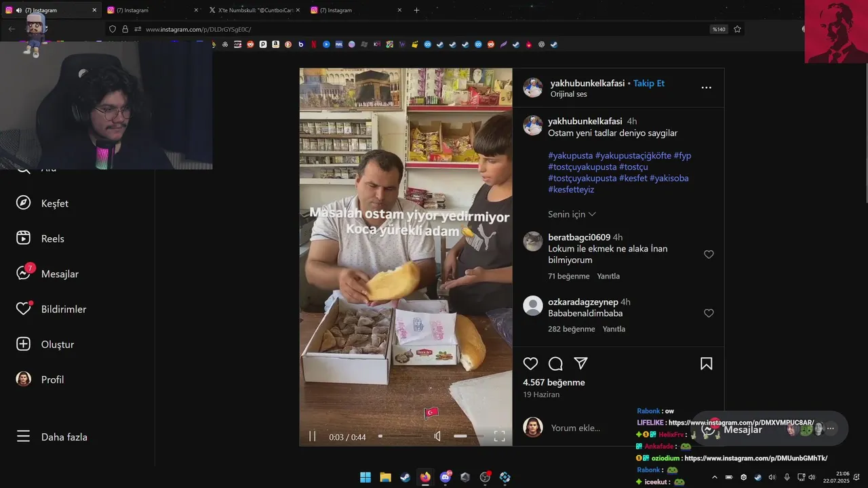Mute the video speaker icon
868x488 pixels.
tap(438, 436)
